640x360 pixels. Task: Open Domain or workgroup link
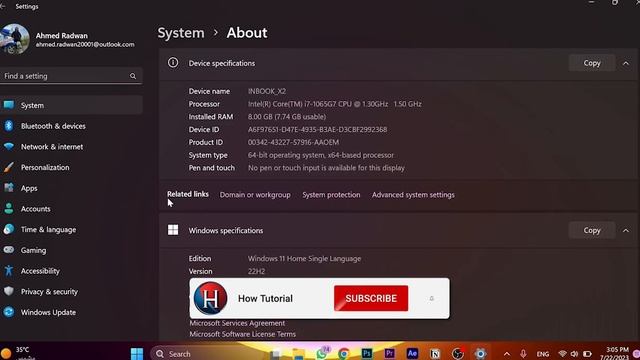point(255,195)
